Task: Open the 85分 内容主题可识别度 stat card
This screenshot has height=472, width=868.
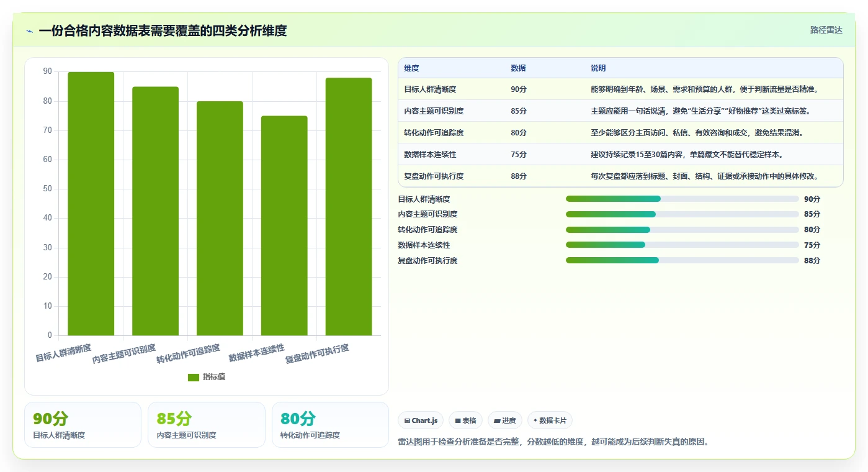Action: [206, 425]
